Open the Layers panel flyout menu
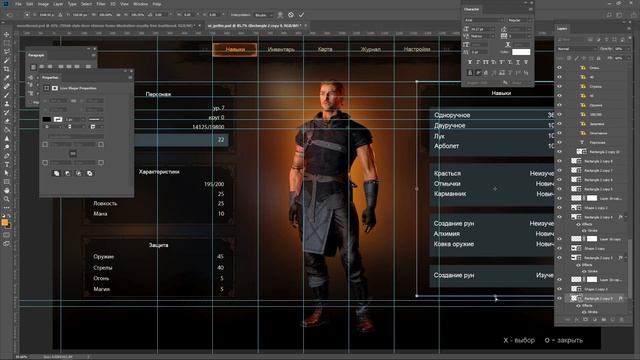This screenshot has height=360, width=640. tap(629, 29)
